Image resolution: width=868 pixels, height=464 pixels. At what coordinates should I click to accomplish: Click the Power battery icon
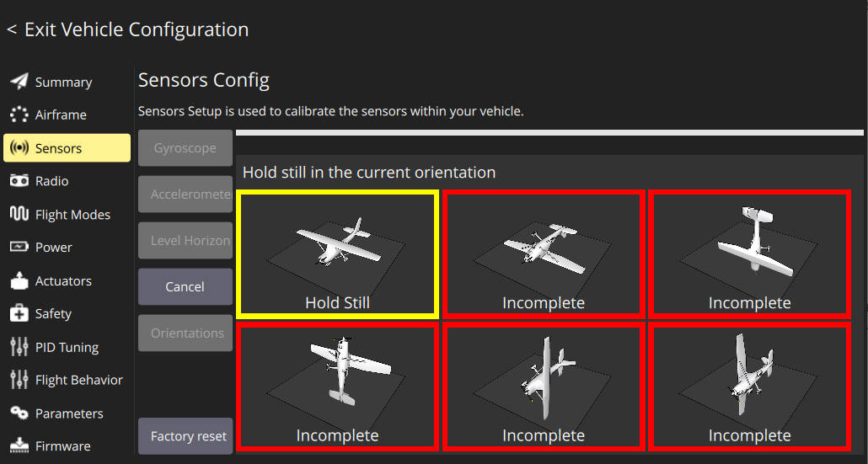tap(19, 248)
